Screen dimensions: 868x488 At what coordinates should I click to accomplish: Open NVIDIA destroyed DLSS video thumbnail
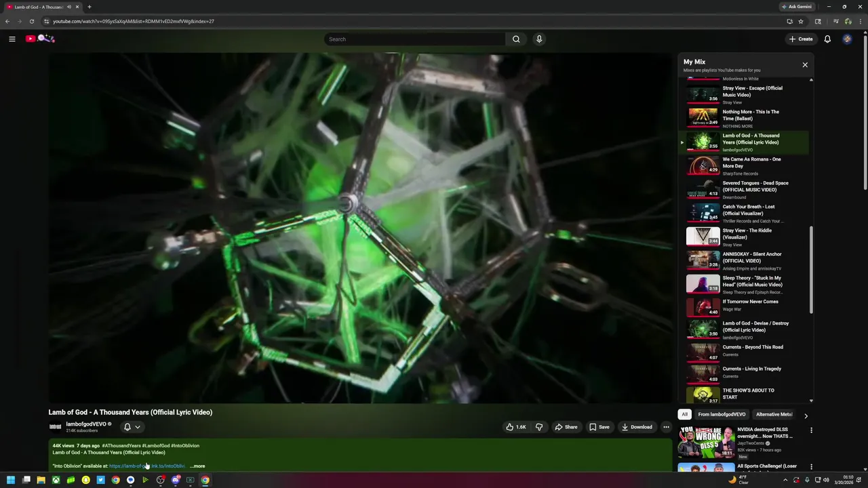pyautogui.click(x=707, y=442)
